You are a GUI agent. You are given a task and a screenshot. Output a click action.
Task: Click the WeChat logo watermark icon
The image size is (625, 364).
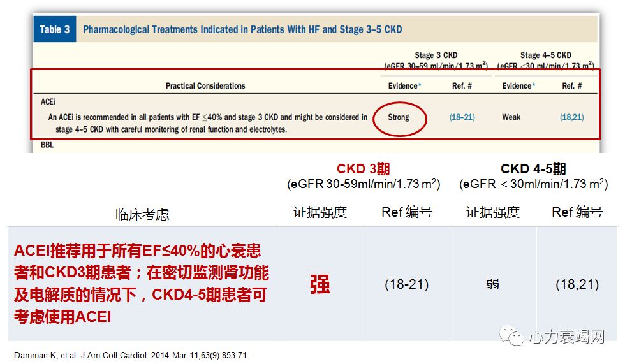click(x=511, y=335)
